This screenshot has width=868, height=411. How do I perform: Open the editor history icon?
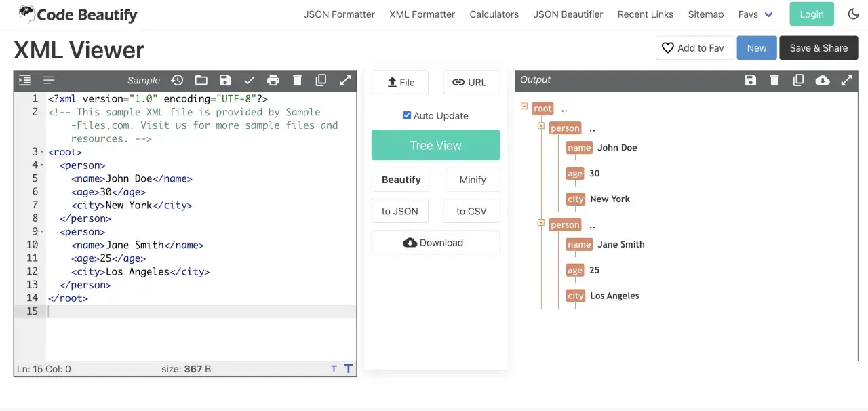click(x=177, y=80)
